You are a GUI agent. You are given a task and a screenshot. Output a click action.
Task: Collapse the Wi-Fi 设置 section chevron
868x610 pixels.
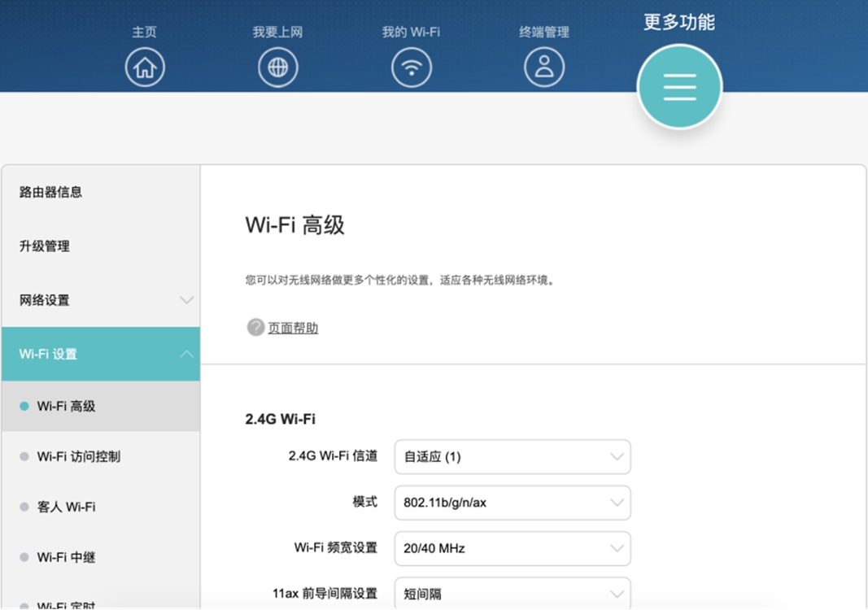click(186, 354)
